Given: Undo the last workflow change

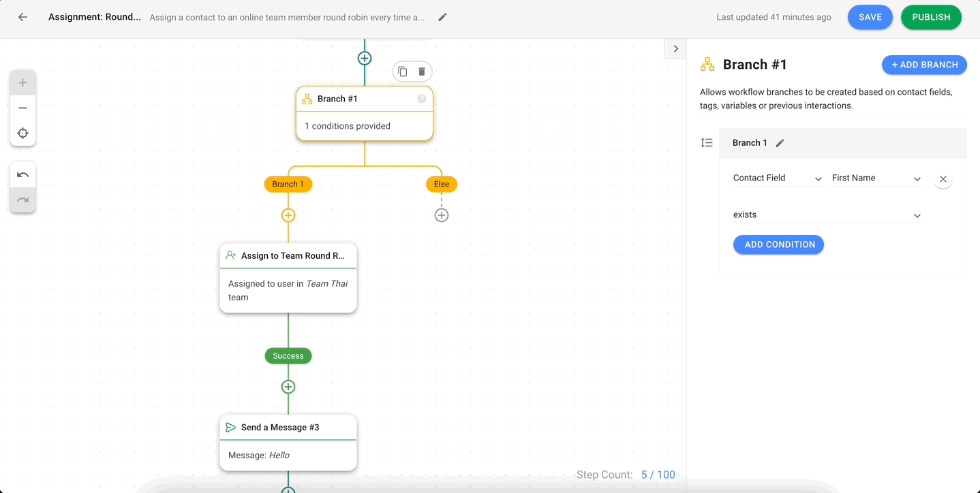Looking at the screenshot, I should coord(22,175).
